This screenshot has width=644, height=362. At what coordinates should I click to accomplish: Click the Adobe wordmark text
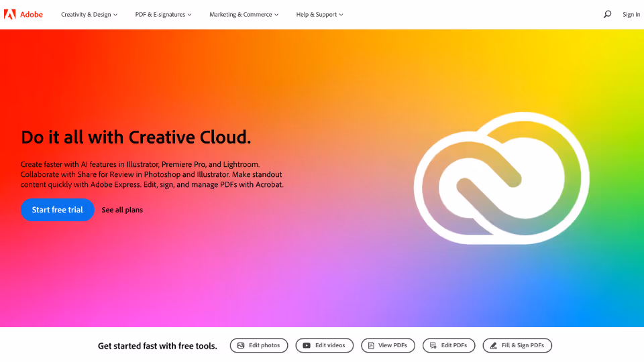point(32,14)
